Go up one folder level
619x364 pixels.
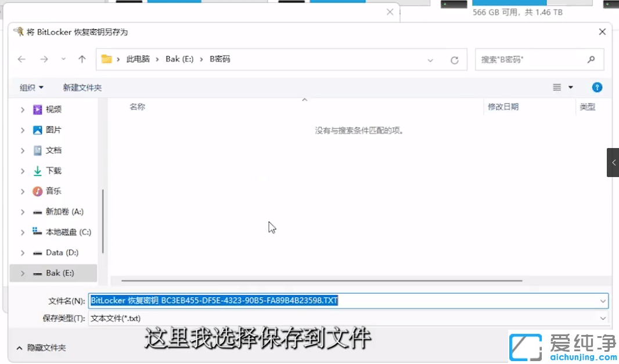pyautogui.click(x=82, y=59)
